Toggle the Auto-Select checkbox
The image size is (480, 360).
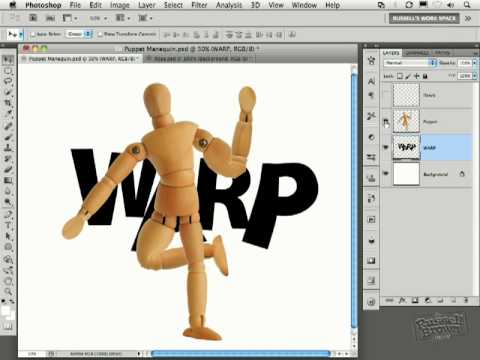click(x=33, y=34)
